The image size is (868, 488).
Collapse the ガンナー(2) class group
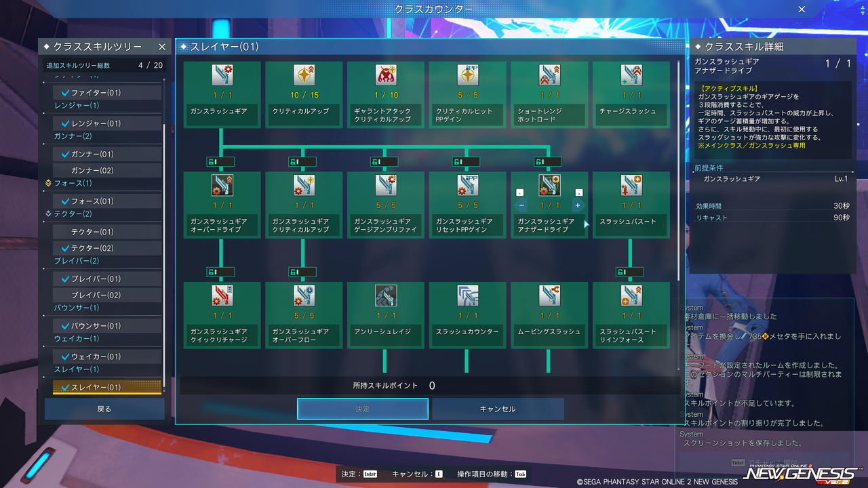click(x=73, y=136)
